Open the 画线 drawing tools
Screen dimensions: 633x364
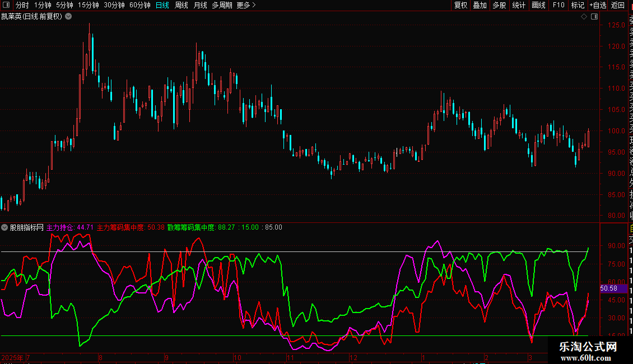point(538,5)
